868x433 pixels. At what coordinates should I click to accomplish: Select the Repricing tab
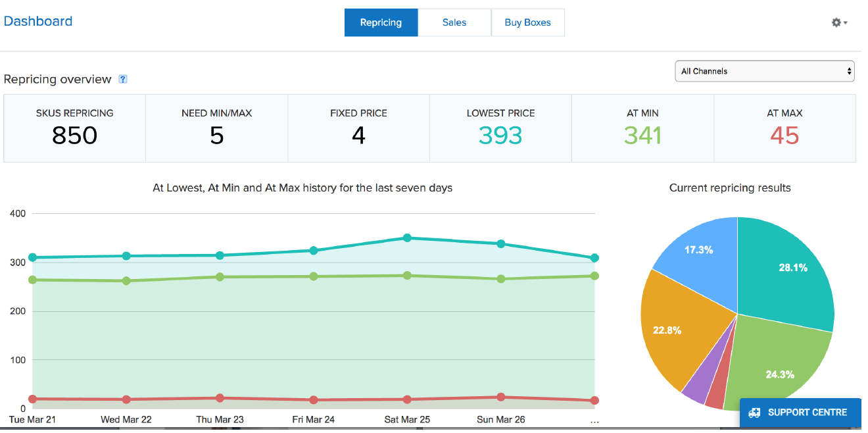pyautogui.click(x=381, y=22)
